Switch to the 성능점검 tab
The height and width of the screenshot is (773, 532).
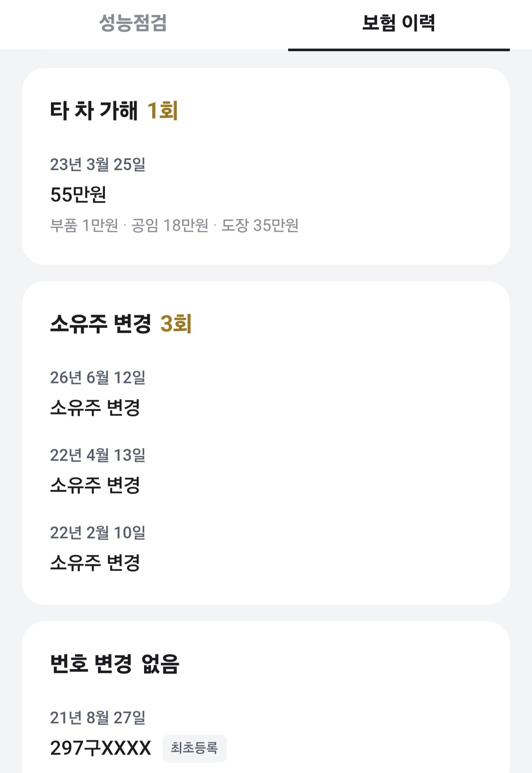pyautogui.click(x=133, y=23)
